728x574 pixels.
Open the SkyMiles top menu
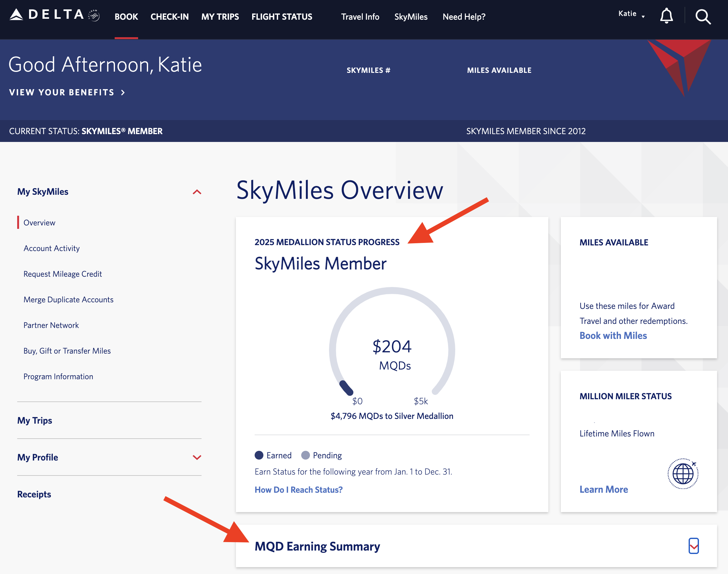[411, 17]
